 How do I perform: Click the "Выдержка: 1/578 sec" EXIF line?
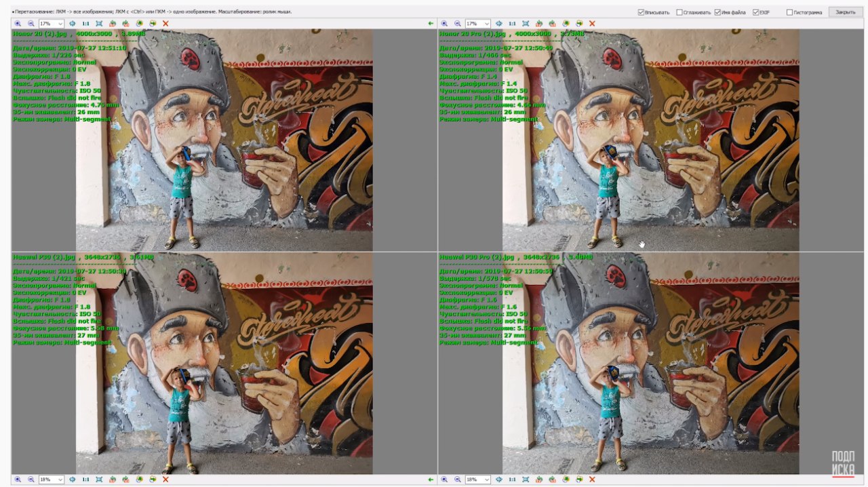pyautogui.click(x=475, y=279)
